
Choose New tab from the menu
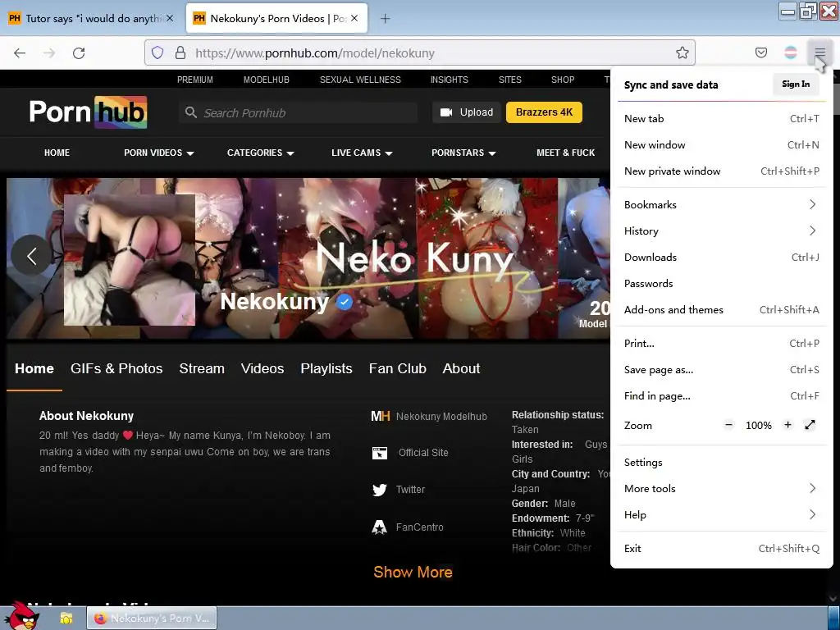tap(722, 118)
